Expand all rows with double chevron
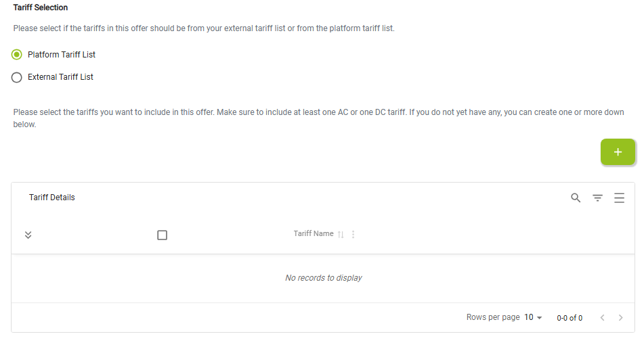 click(28, 235)
